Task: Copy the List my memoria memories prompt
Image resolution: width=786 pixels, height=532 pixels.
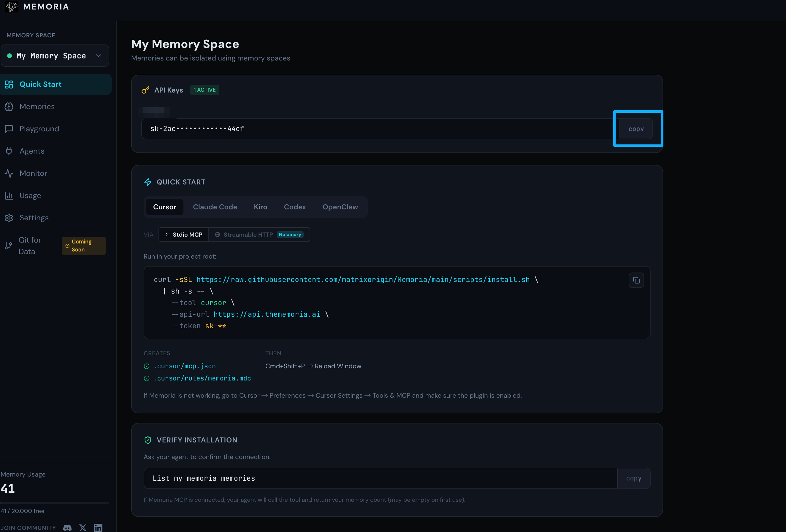Action: tap(633, 478)
